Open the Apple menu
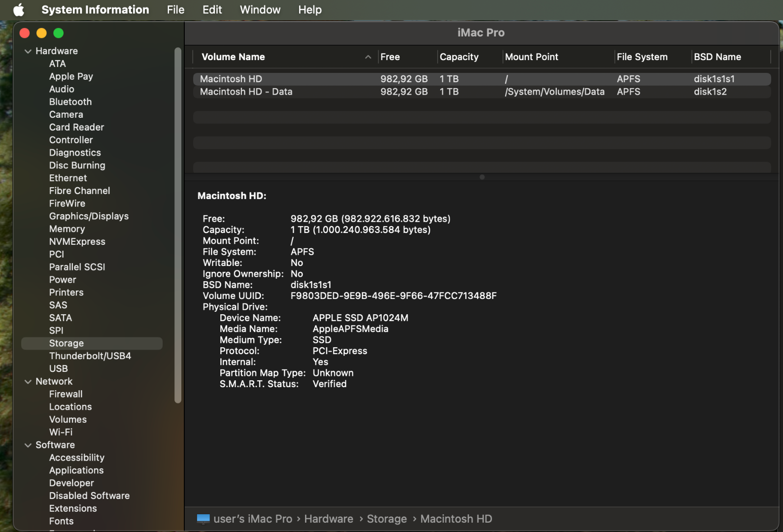783x532 pixels. 19,10
